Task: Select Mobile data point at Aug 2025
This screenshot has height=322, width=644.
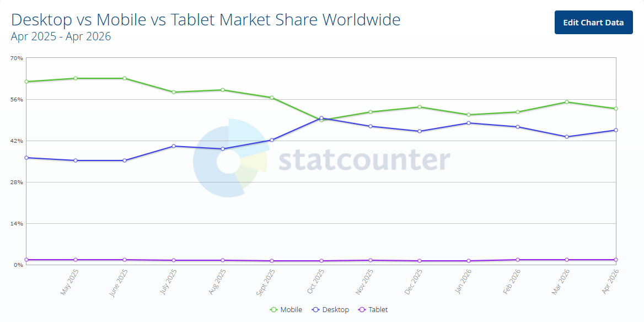Action: coord(223,89)
